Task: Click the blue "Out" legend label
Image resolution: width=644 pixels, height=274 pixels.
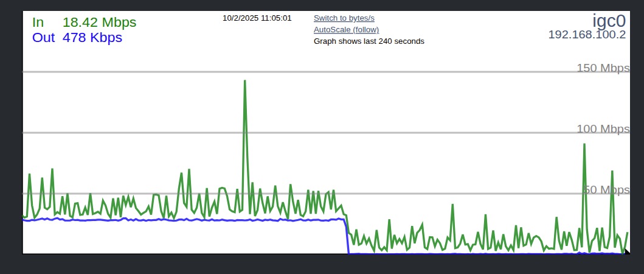Action: (x=43, y=38)
